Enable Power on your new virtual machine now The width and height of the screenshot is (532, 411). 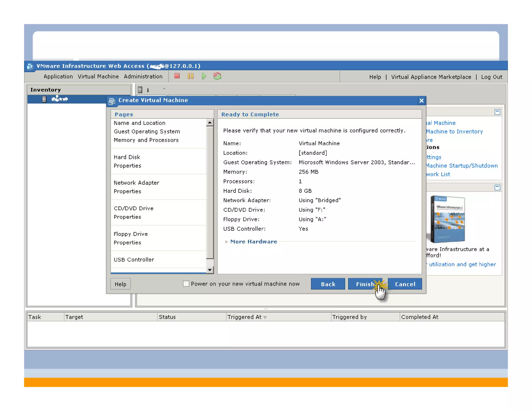186,283
